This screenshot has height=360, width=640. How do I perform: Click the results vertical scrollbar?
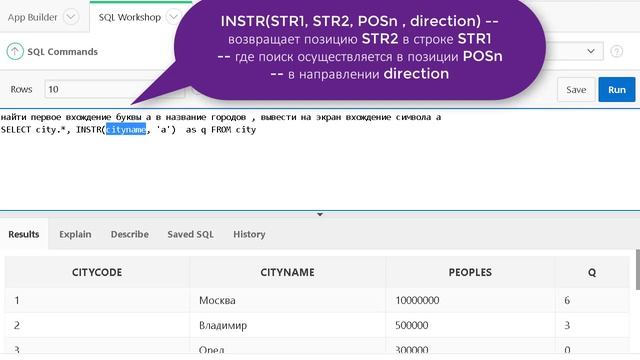click(x=638, y=269)
